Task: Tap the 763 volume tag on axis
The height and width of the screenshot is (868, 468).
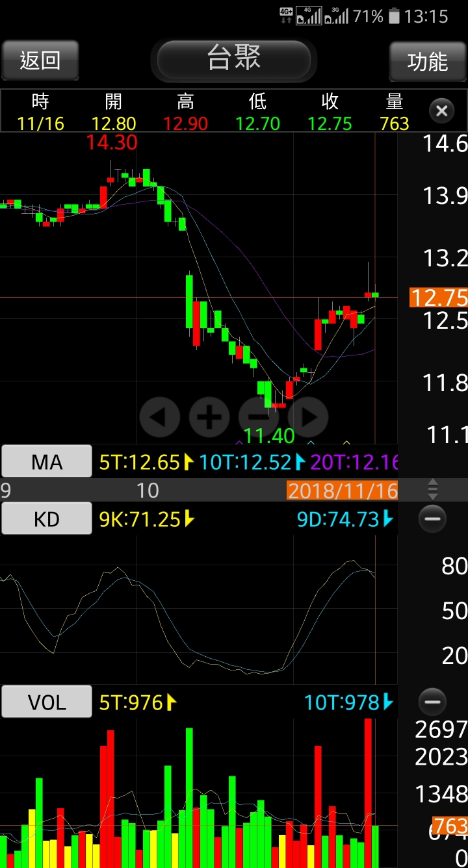Action: coord(450,826)
